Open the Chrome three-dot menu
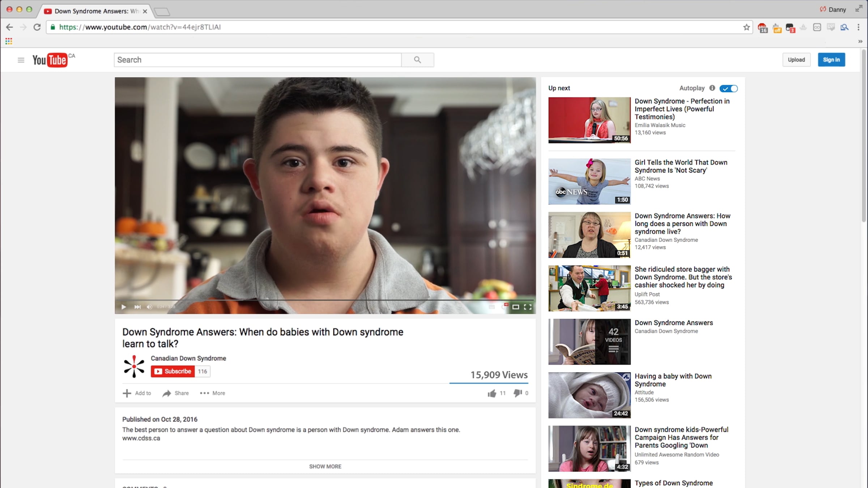 click(x=859, y=27)
